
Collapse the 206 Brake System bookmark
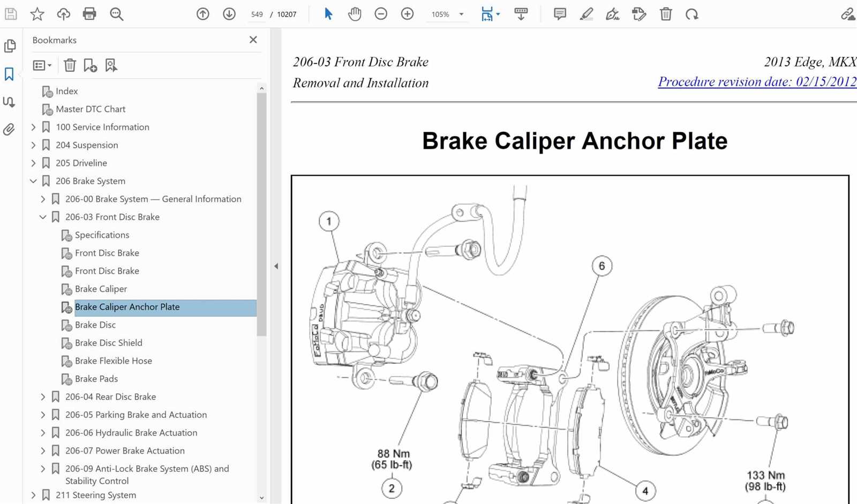coord(33,181)
